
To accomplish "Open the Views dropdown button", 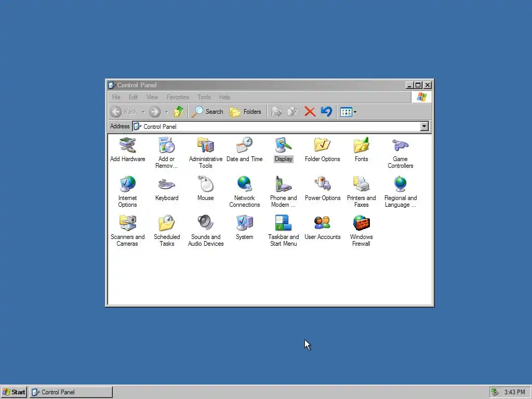I will [349, 112].
